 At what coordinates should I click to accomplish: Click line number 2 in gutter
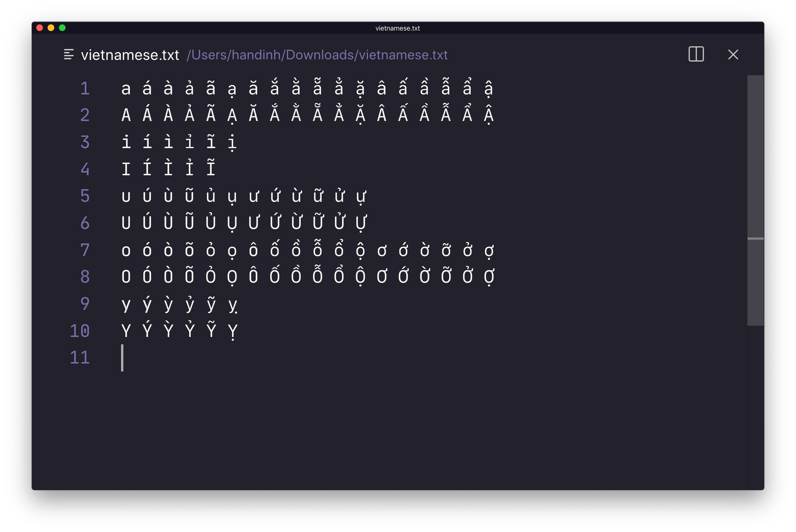(85, 115)
